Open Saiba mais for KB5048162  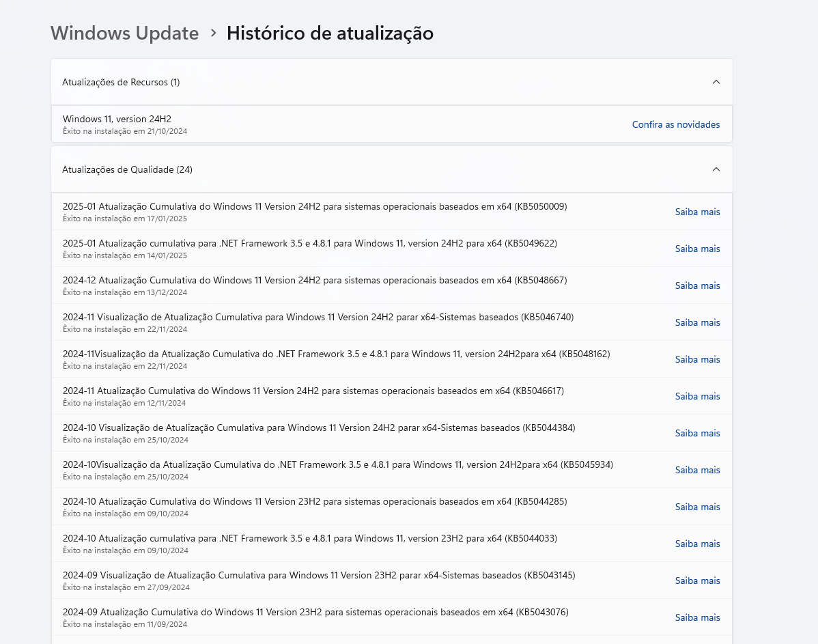pyautogui.click(x=697, y=360)
